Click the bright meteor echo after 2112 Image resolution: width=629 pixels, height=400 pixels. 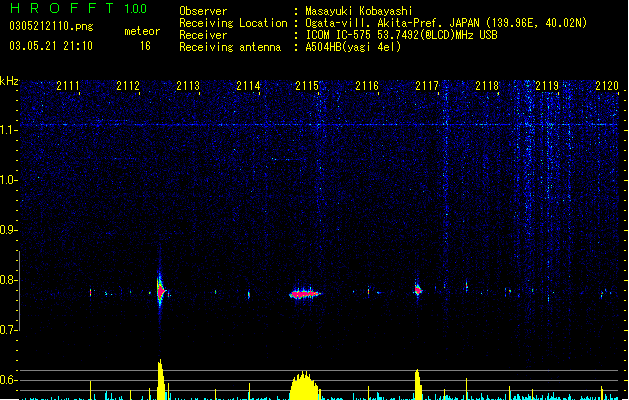pyautogui.click(x=160, y=290)
